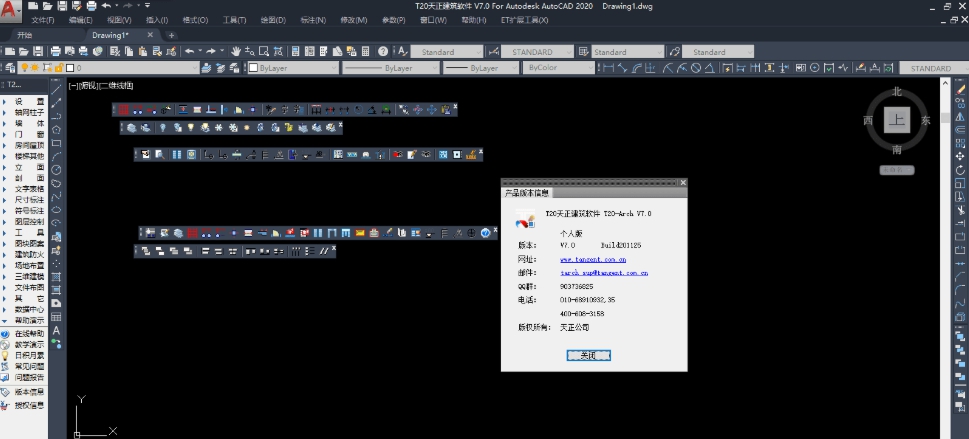The image size is (969, 439).
Task: Click the Linear dimension icon
Action: point(609,68)
